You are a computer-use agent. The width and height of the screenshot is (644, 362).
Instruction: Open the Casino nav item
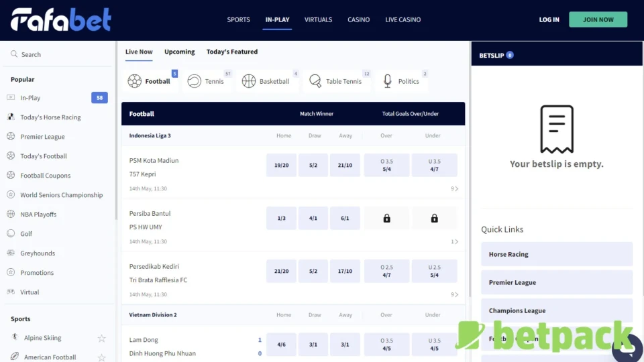(358, 19)
